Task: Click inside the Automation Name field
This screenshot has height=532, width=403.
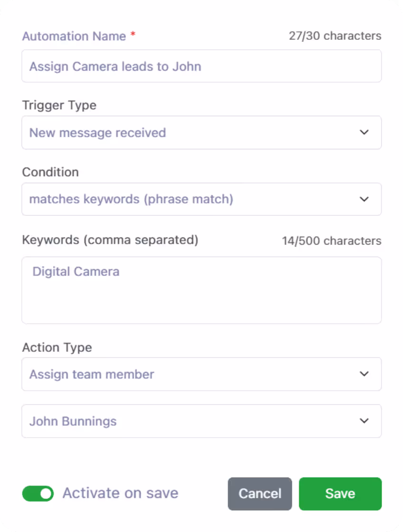Action: [x=201, y=66]
